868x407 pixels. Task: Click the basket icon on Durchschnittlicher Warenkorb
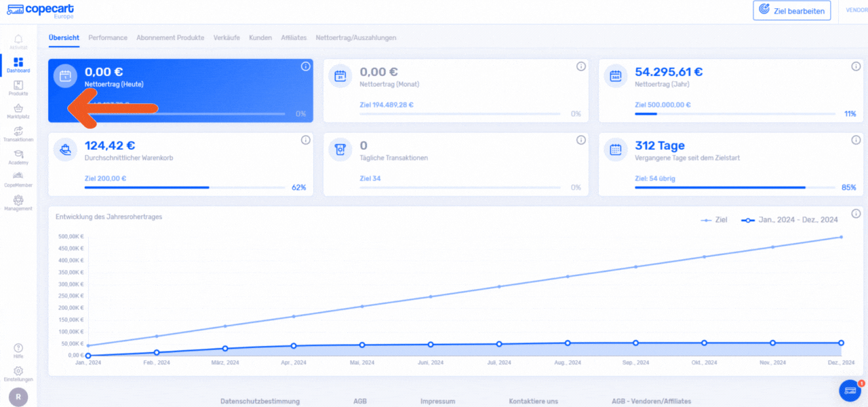point(65,150)
